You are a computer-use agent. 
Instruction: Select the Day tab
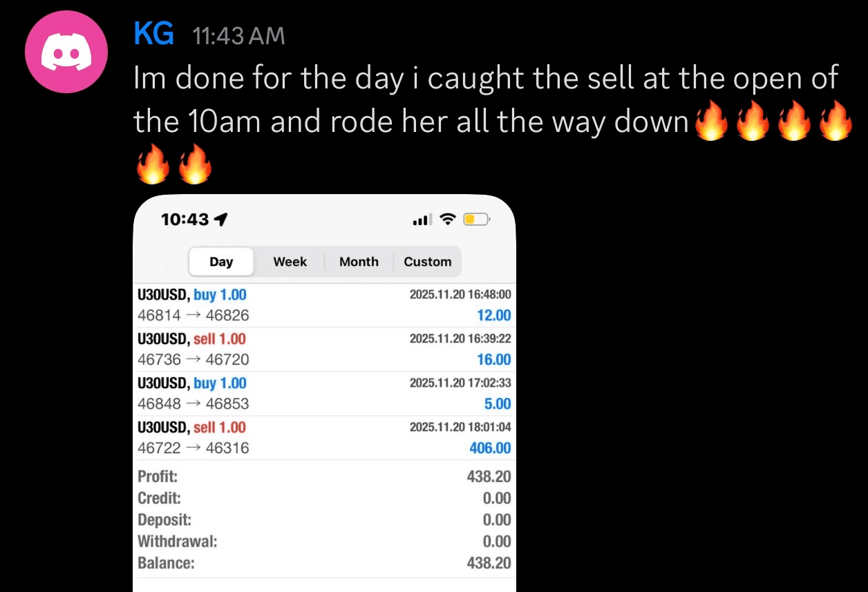pos(221,262)
